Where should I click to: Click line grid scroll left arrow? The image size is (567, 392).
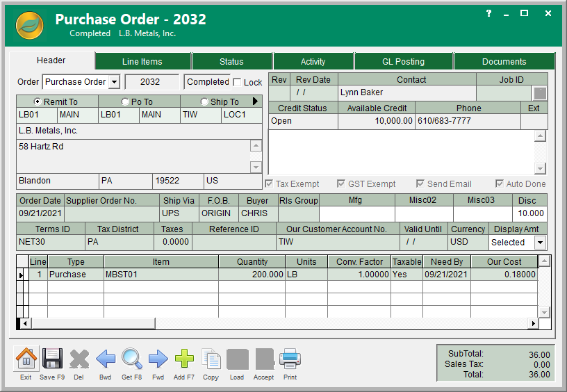25,323
